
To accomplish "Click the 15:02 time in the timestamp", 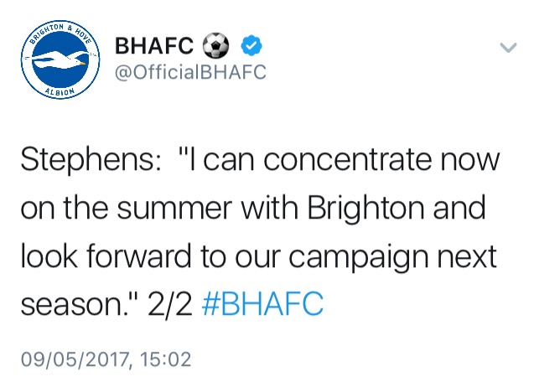I will [165, 359].
